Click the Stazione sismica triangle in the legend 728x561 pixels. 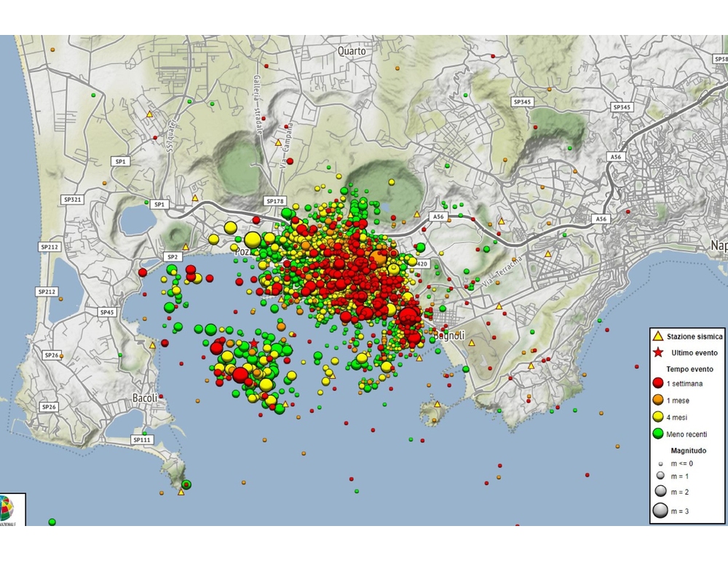tap(657, 337)
